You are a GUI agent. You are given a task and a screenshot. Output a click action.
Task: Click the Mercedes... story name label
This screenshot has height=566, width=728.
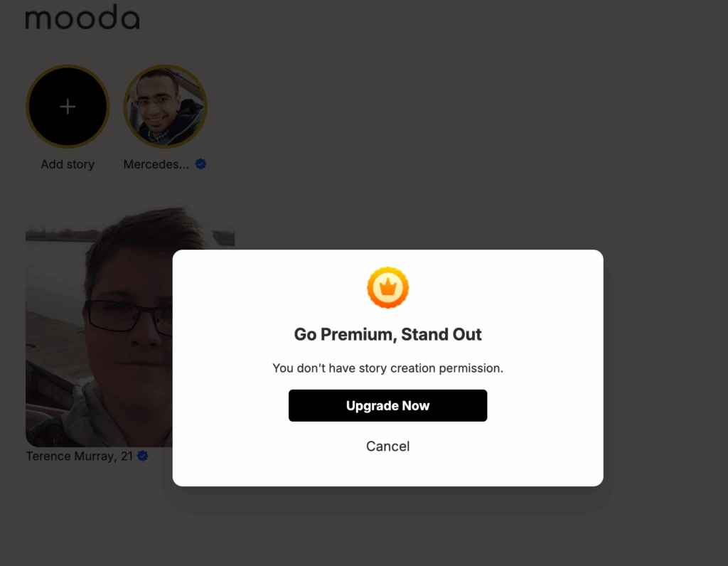pyautogui.click(x=156, y=164)
